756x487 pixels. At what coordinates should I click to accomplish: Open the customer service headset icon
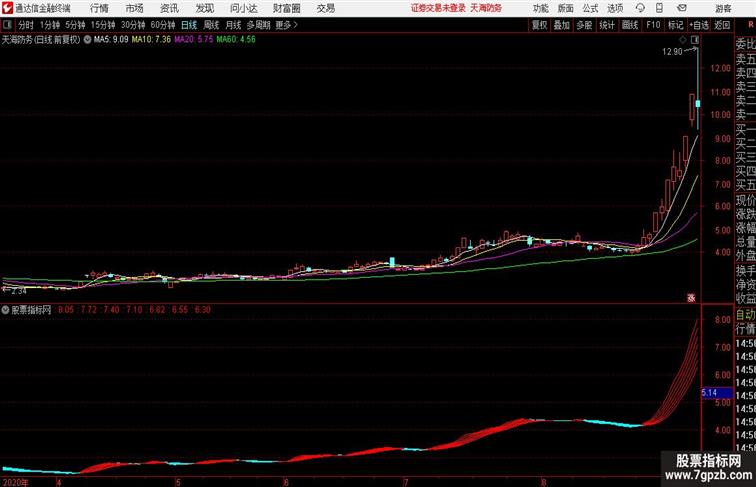click(x=640, y=8)
